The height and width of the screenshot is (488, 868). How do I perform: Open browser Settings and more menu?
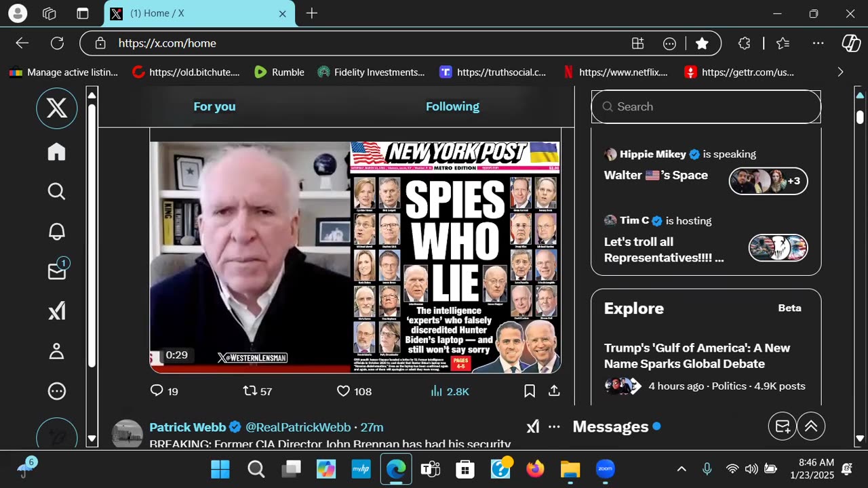pos(818,43)
